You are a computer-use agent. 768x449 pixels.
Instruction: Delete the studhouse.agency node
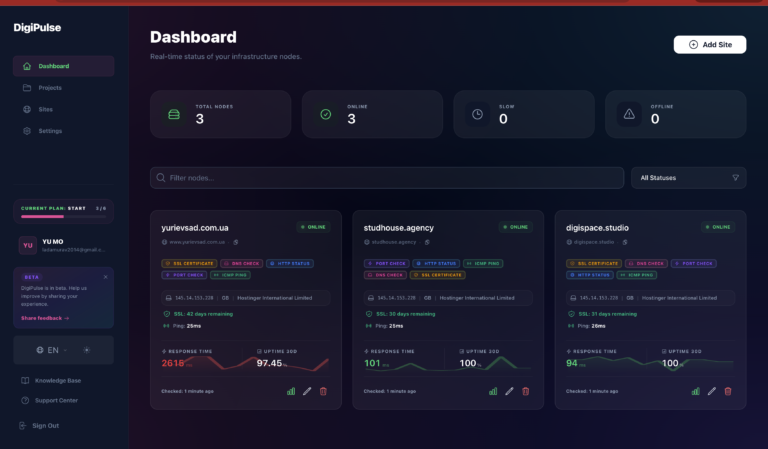[x=526, y=391]
